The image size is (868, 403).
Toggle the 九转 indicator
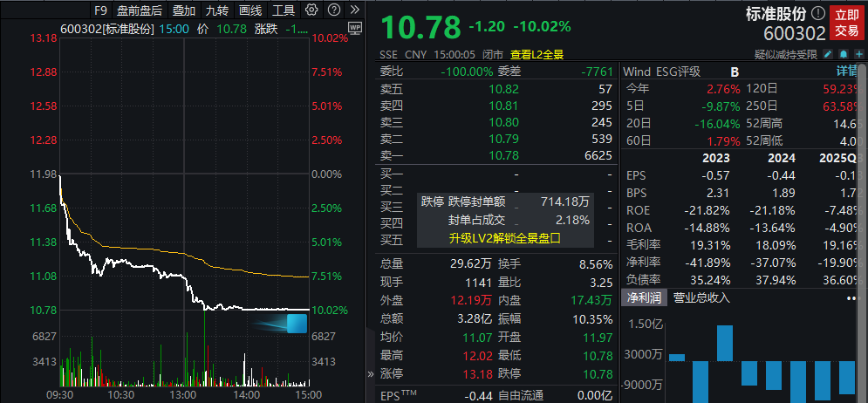(217, 11)
